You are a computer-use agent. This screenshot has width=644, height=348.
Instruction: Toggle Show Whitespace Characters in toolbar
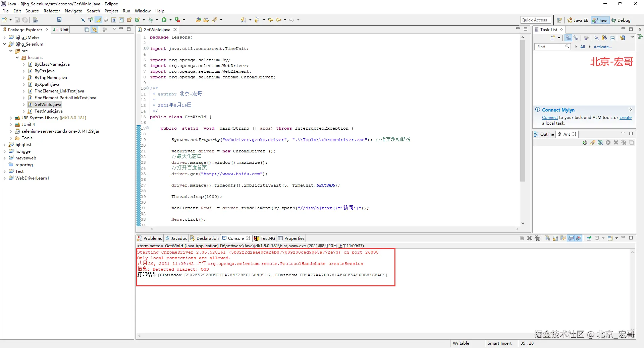click(x=121, y=20)
